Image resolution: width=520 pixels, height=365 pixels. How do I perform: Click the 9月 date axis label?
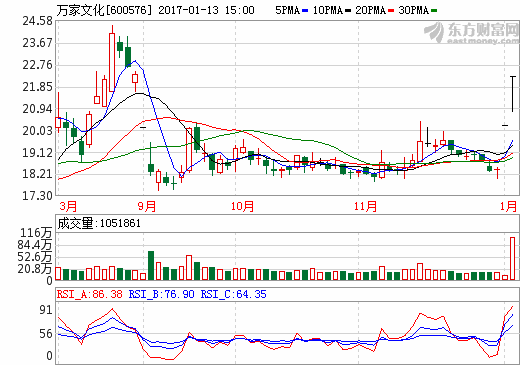[x=147, y=206]
